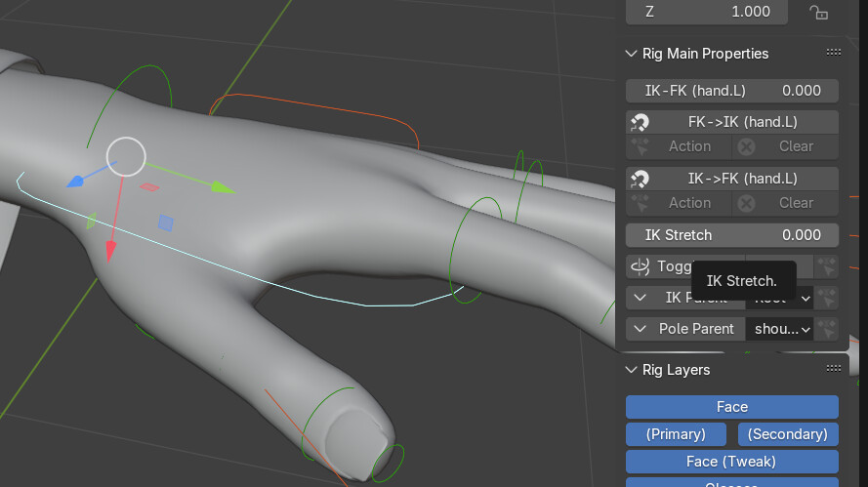Image resolution: width=868 pixels, height=487 pixels.
Task: Expand the Pole Parent chevron
Action: [x=640, y=329]
